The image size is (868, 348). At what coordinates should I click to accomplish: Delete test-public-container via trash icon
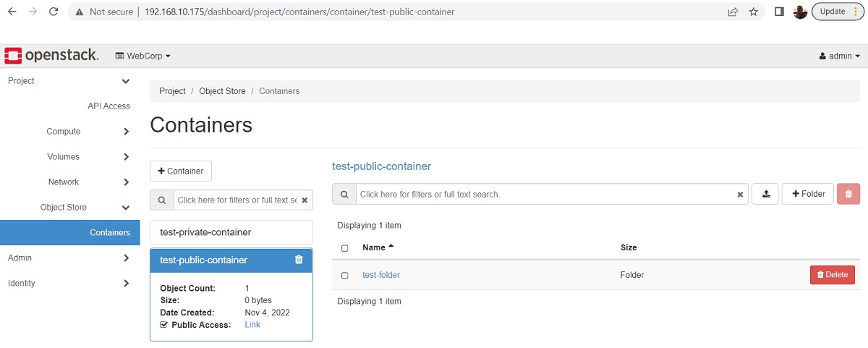tap(299, 260)
